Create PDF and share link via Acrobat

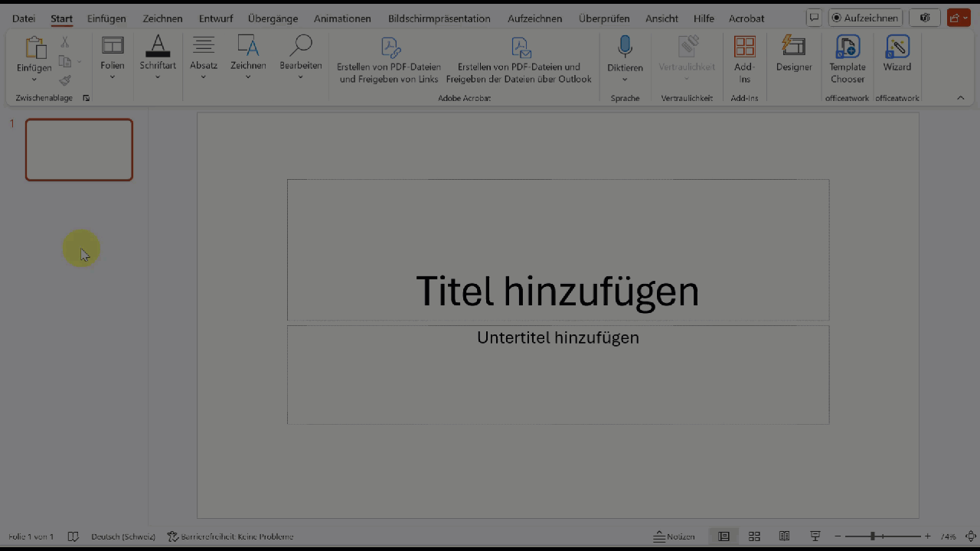pyautogui.click(x=389, y=60)
